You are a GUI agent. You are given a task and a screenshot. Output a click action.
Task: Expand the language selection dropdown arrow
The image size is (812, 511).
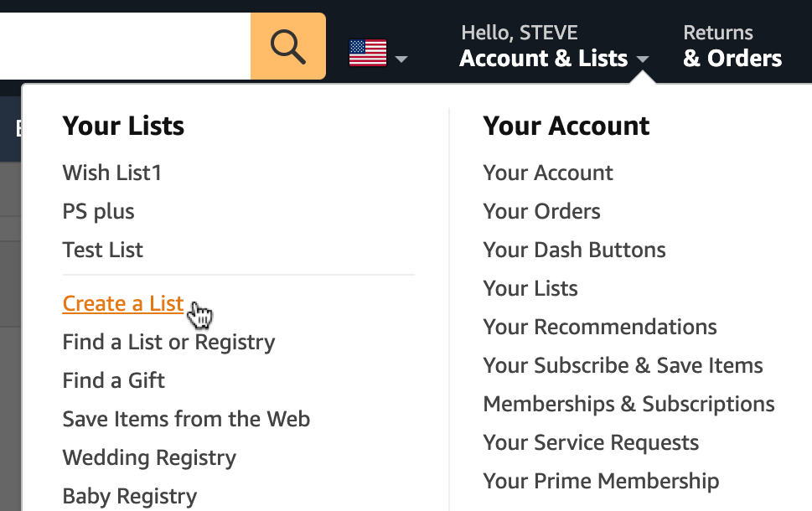click(x=401, y=59)
